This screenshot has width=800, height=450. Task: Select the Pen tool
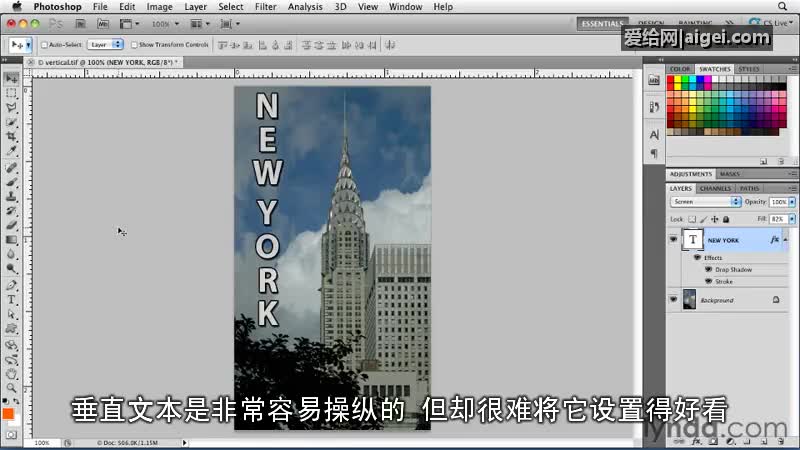pos(11,284)
